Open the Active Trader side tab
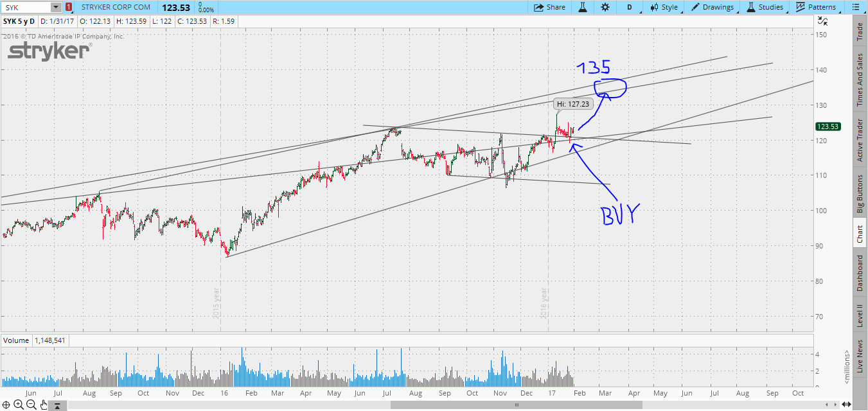Image resolution: width=868 pixels, height=411 pixels. (860, 141)
